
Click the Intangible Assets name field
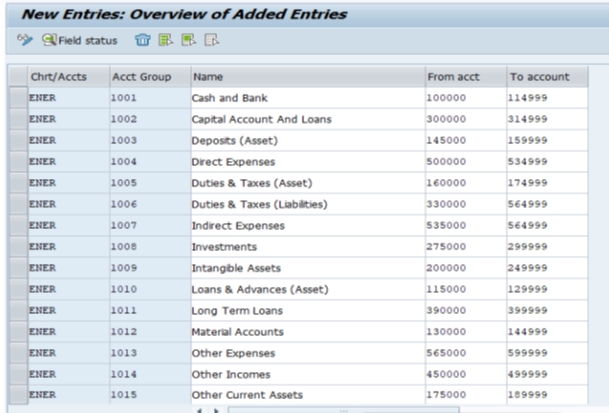point(308,268)
